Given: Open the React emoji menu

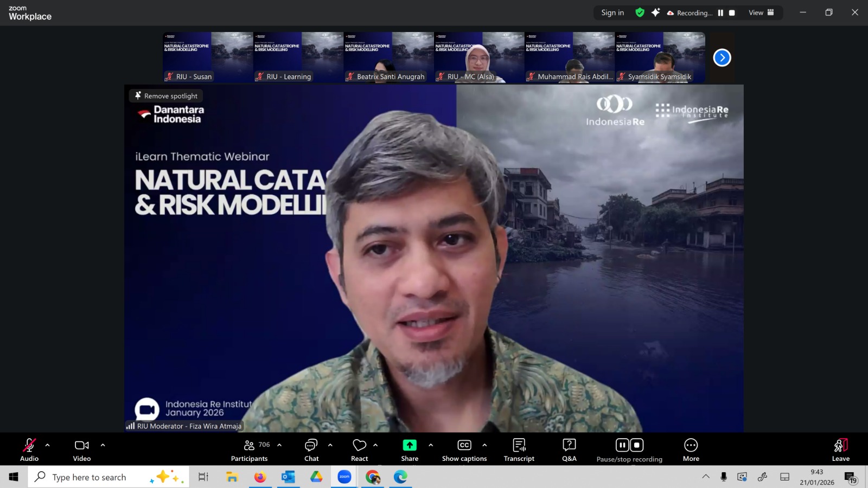Looking at the screenshot, I should 359,450.
